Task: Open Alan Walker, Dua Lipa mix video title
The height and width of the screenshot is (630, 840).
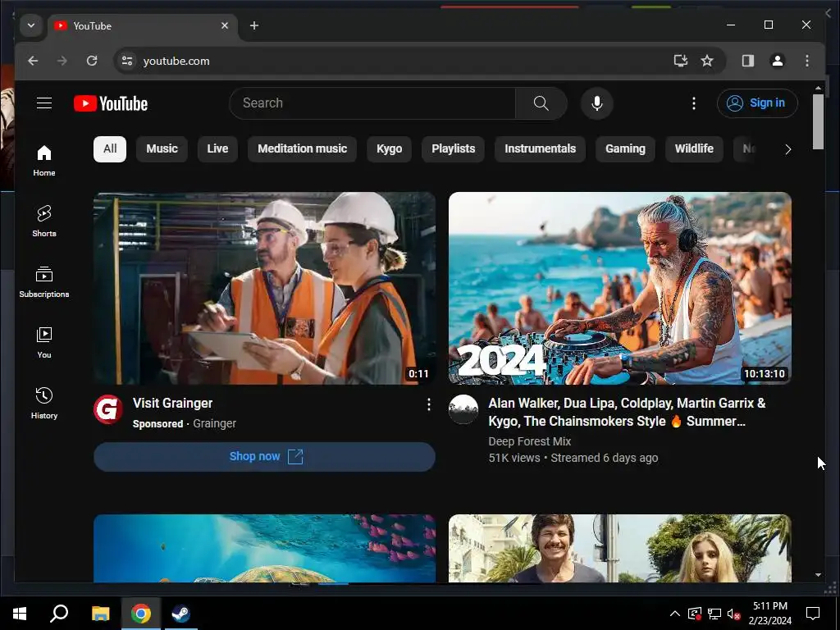Action: point(627,412)
